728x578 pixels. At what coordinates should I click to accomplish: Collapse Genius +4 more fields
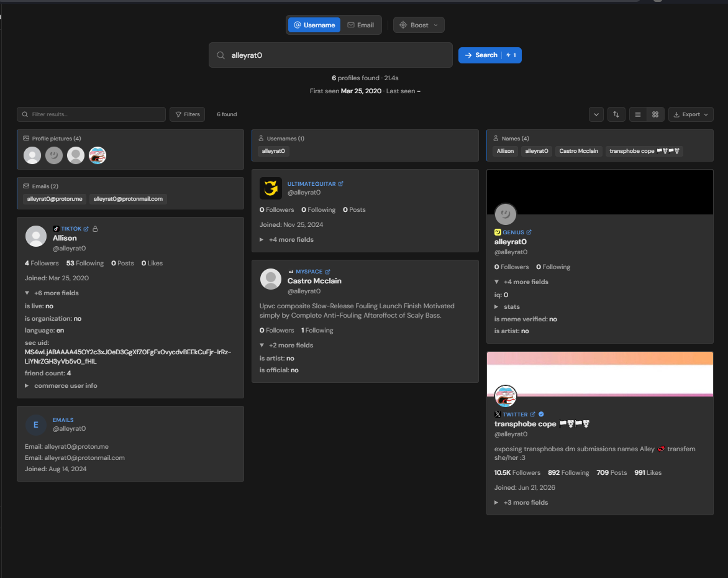pyautogui.click(x=521, y=282)
